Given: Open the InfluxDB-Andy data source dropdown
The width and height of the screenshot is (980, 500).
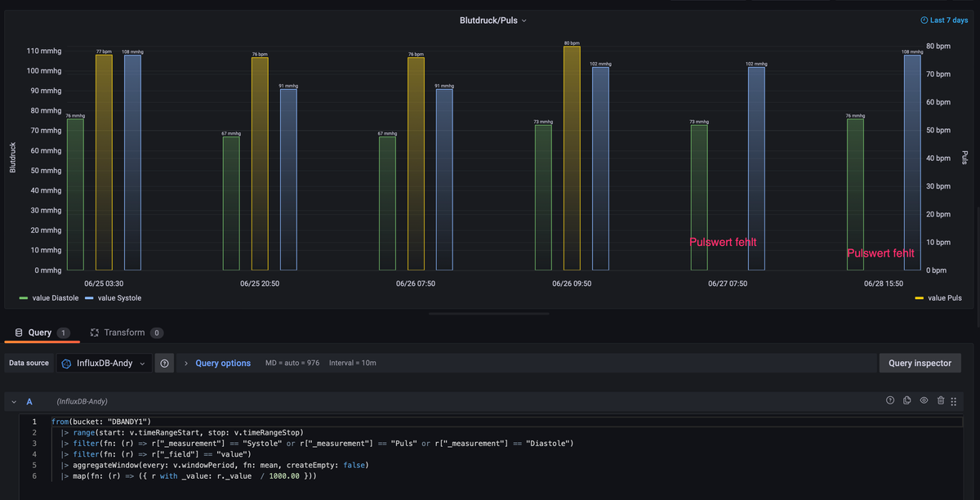Looking at the screenshot, I should pos(104,363).
